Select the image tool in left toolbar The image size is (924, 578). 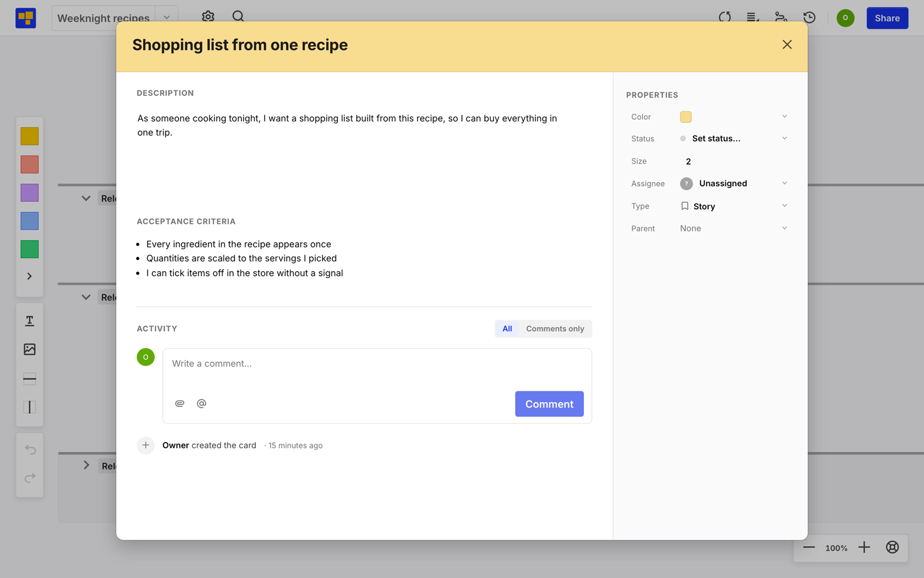[x=29, y=349]
